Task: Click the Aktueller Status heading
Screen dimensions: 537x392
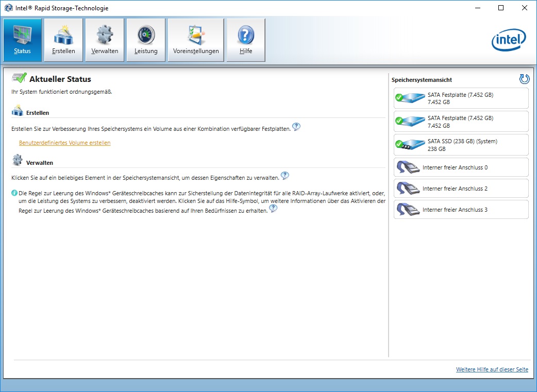Action: (60, 79)
